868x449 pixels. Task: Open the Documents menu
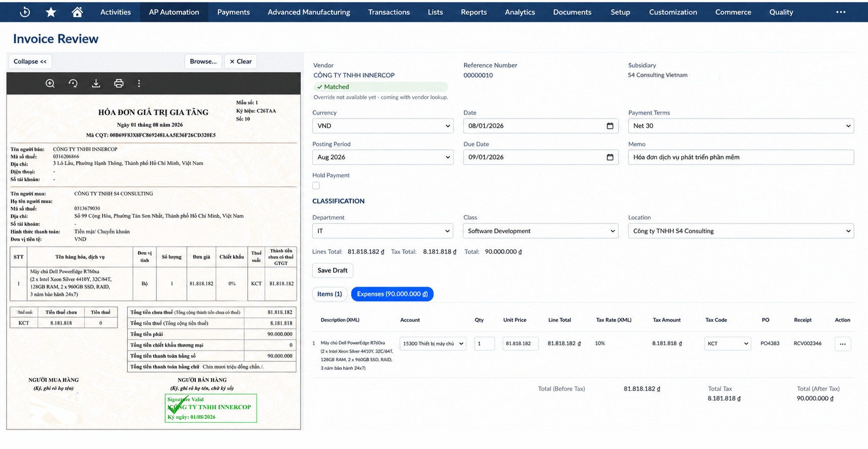click(572, 12)
